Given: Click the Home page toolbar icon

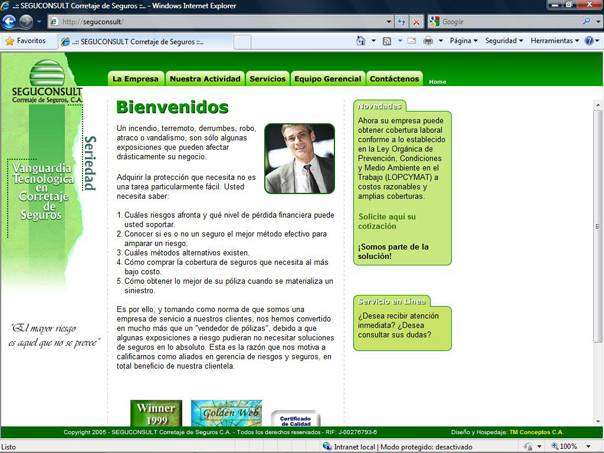Looking at the screenshot, I should [x=361, y=41].
